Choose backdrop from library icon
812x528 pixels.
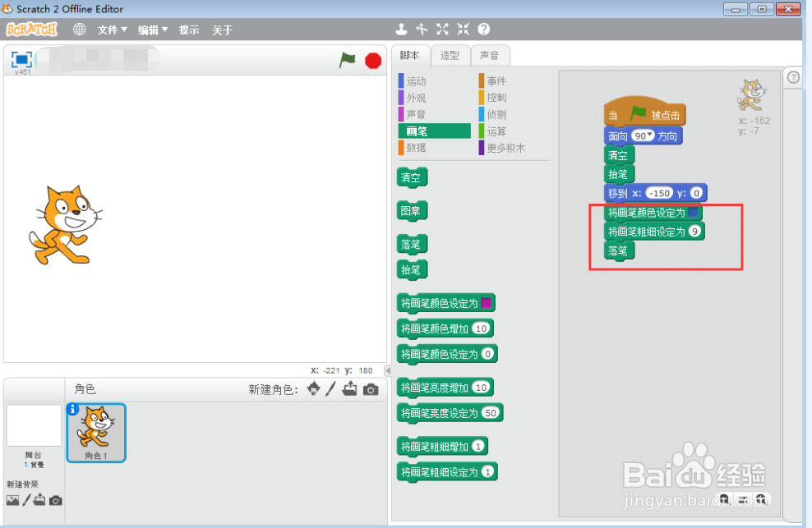point(12,500)
